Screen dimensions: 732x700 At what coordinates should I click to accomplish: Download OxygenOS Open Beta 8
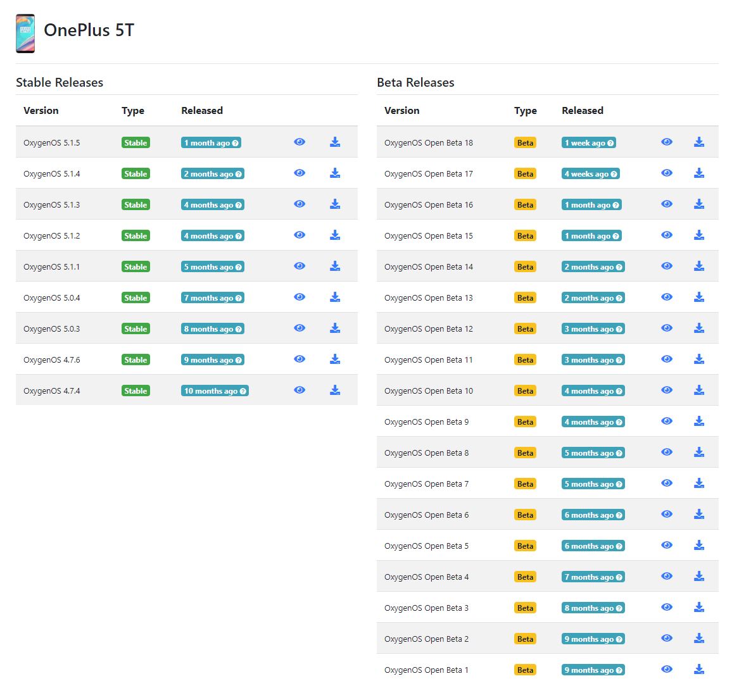pos(699,452)
